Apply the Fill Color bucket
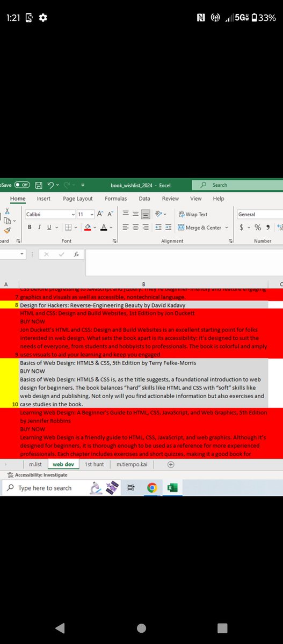Image resolution: width=283 pixels, height=644 pixels. point(88,228)
